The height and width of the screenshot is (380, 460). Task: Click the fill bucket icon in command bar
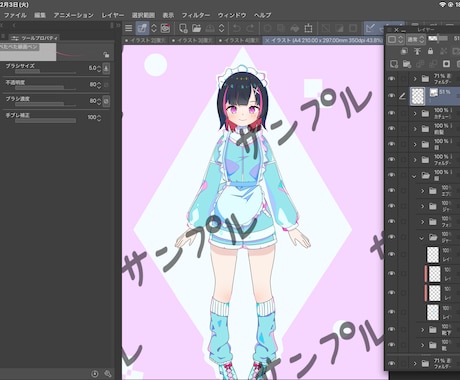pyautogui.click(x=295, y=28)
